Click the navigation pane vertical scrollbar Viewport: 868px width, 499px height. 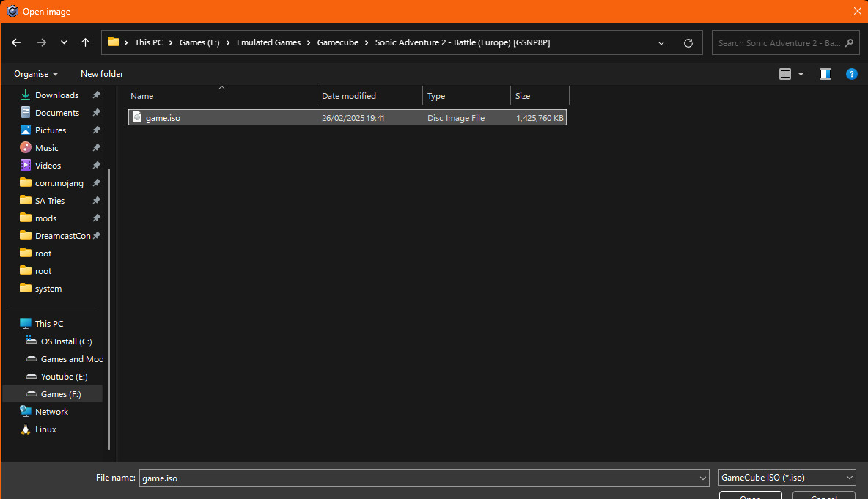point(109,308)
